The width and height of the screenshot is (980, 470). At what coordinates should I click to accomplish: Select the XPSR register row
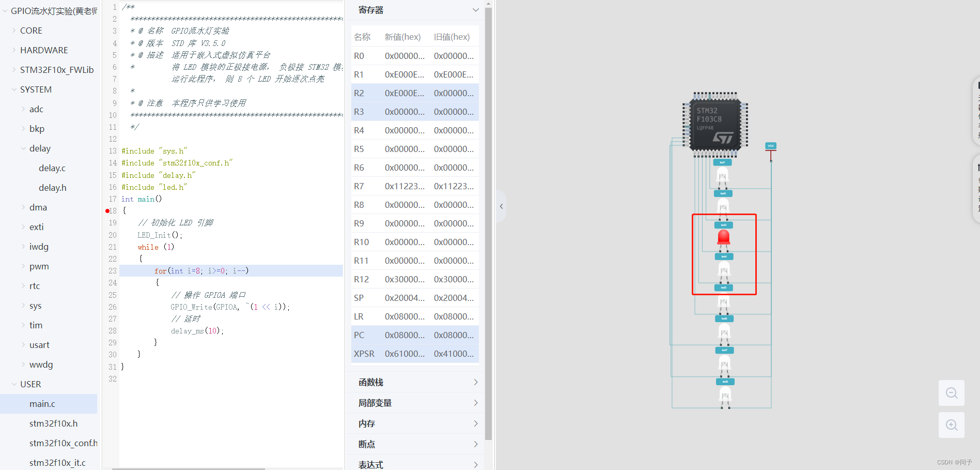415,354
